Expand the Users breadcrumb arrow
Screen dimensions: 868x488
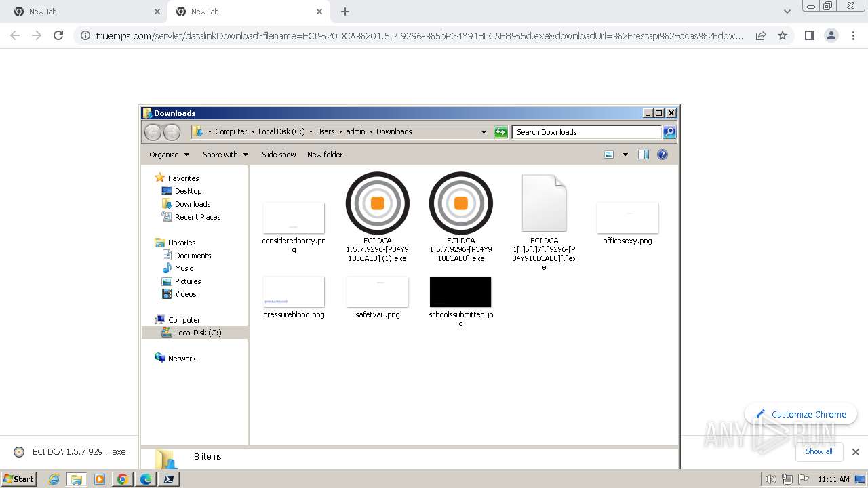(x=340, y=132)
